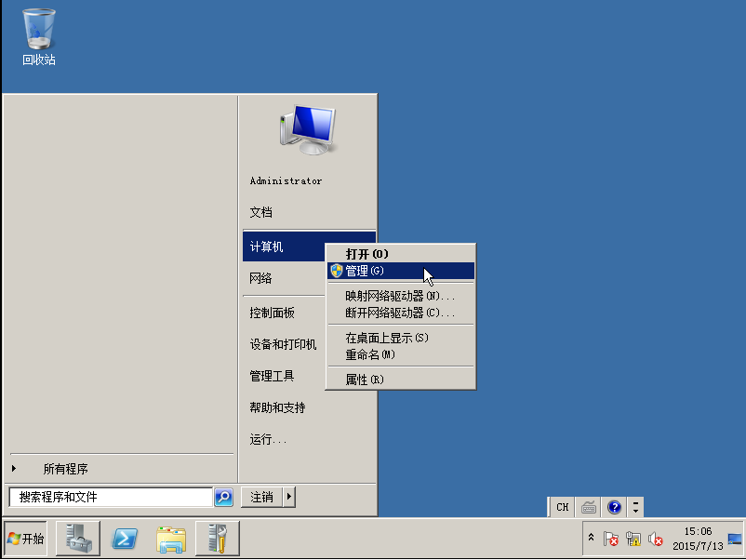Image resolution: width=746 pixels, height=560 pixels.
Task: Choose 属性(R) in the context menu
Action: [401, 380]
